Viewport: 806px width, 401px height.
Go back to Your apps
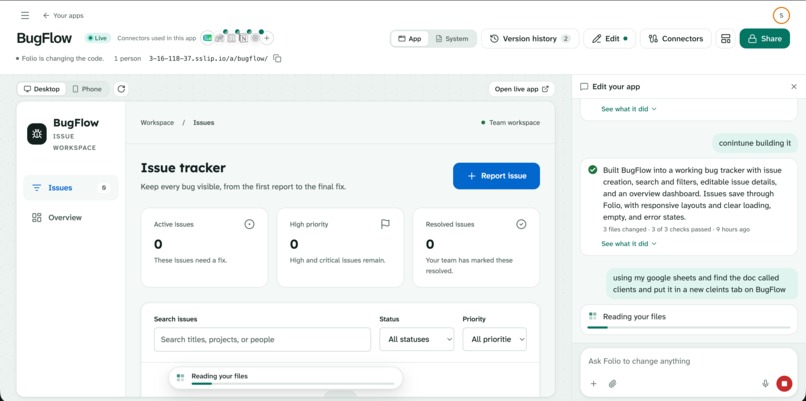coord(63,15)
